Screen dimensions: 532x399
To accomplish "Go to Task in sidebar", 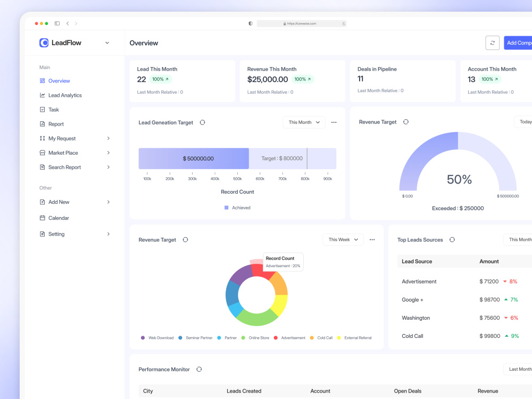I will (54, 110).
